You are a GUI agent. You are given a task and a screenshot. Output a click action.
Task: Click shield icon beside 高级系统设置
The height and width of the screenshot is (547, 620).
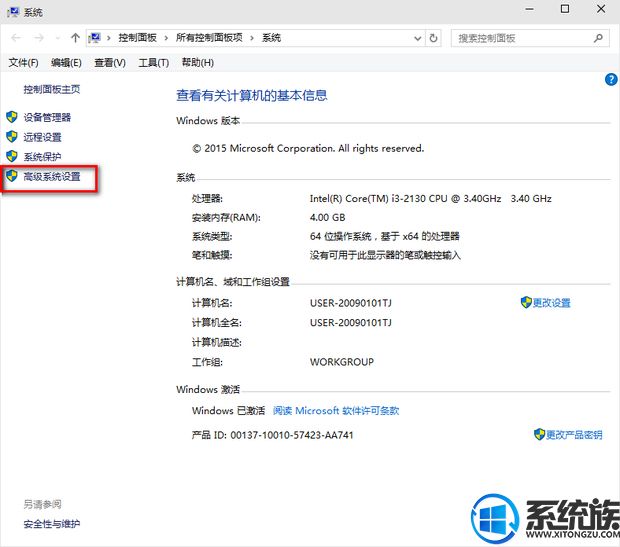click(x=12, y=176)
